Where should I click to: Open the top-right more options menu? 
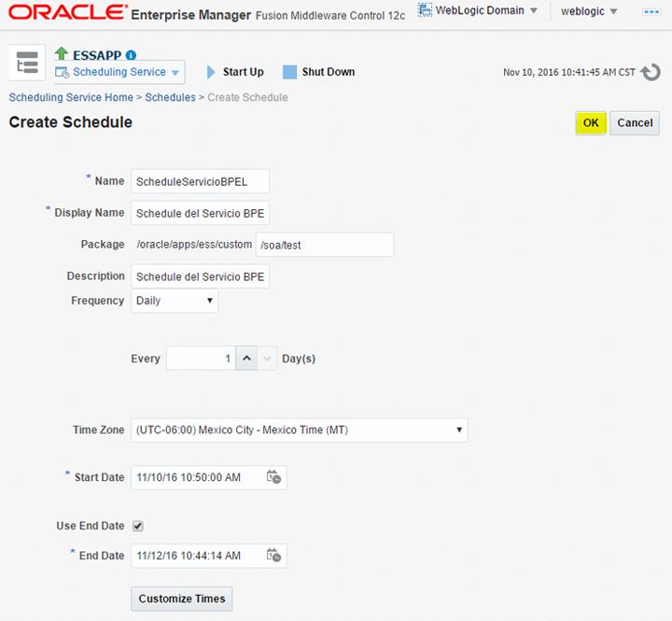pos(651,11)
